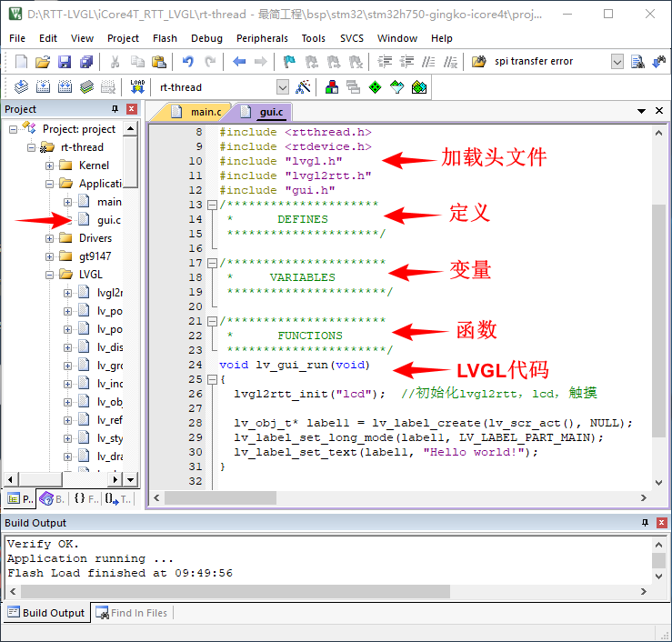Toggle auto-hide pin on Build Output panel

645,523
